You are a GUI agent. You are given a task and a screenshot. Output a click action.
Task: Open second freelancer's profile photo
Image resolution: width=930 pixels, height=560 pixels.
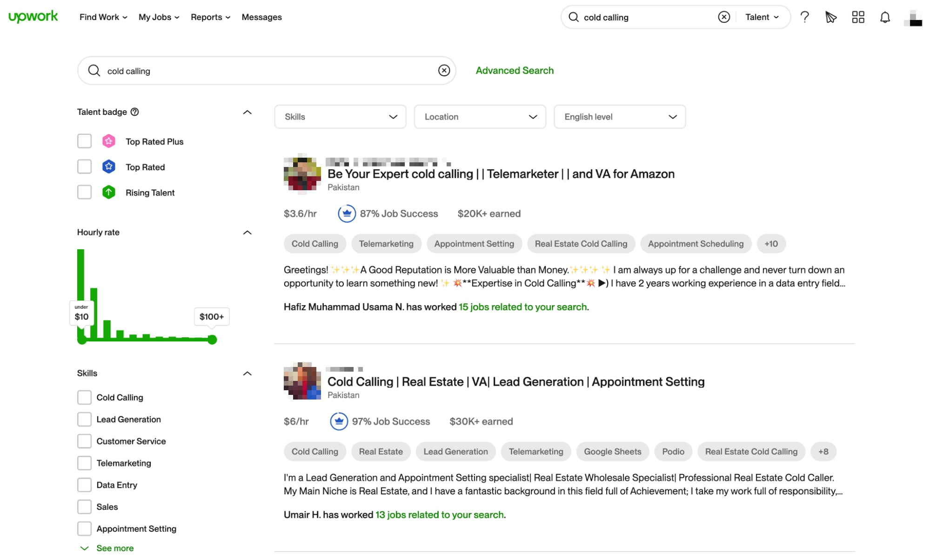tap(302, 381)
